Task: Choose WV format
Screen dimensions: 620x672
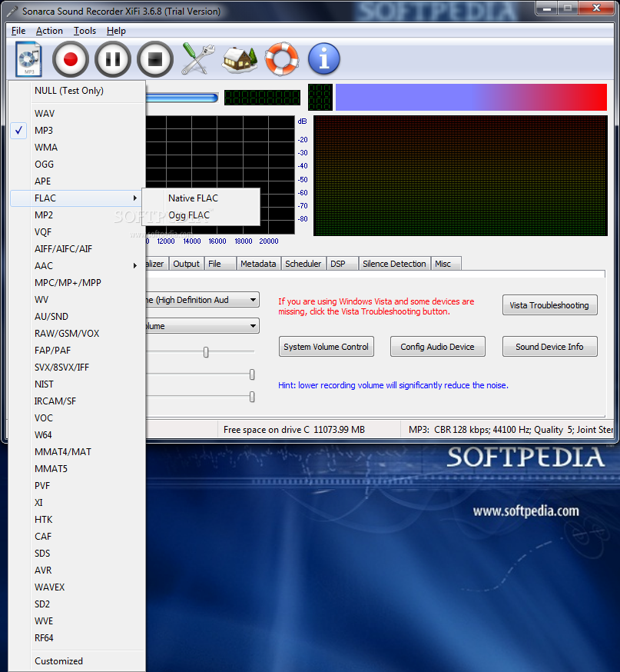Action: pos(77,300)
